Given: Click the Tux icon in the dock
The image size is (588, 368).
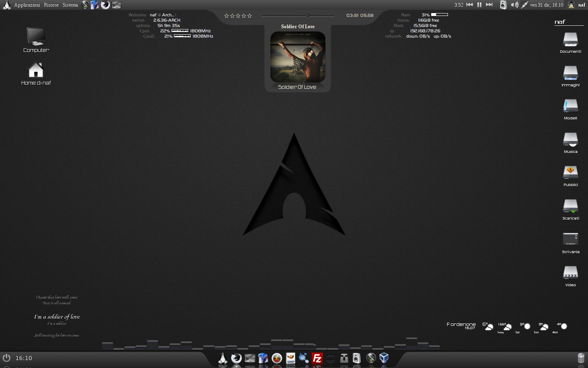Looking at the screenshot, I should [x=223, y=358].
